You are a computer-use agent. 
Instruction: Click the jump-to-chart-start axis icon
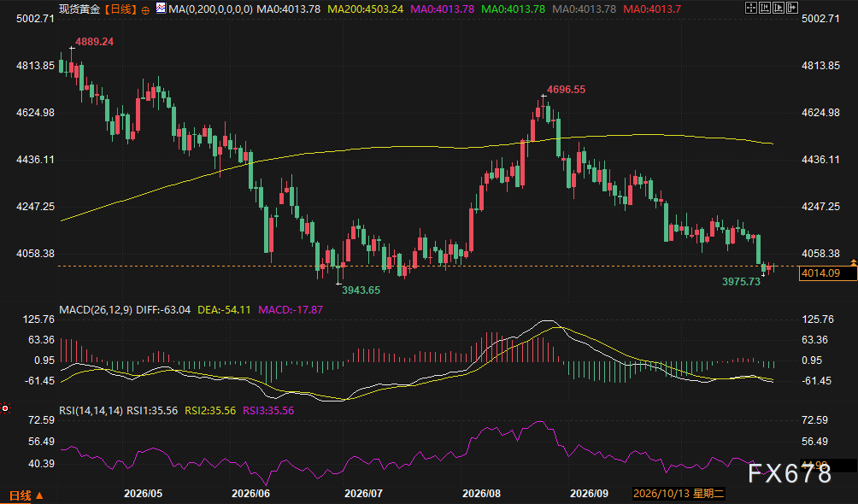tap(765, 8)
